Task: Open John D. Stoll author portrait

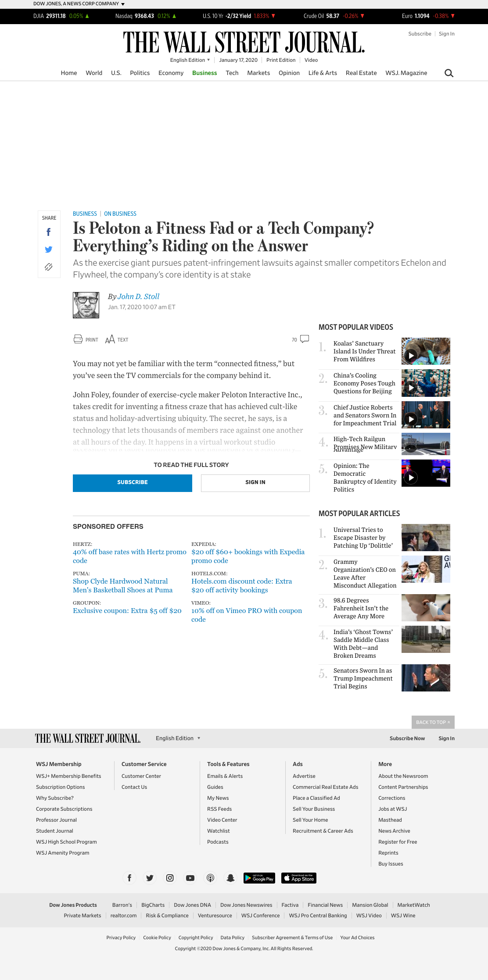Action: click(x=86, y=305)
